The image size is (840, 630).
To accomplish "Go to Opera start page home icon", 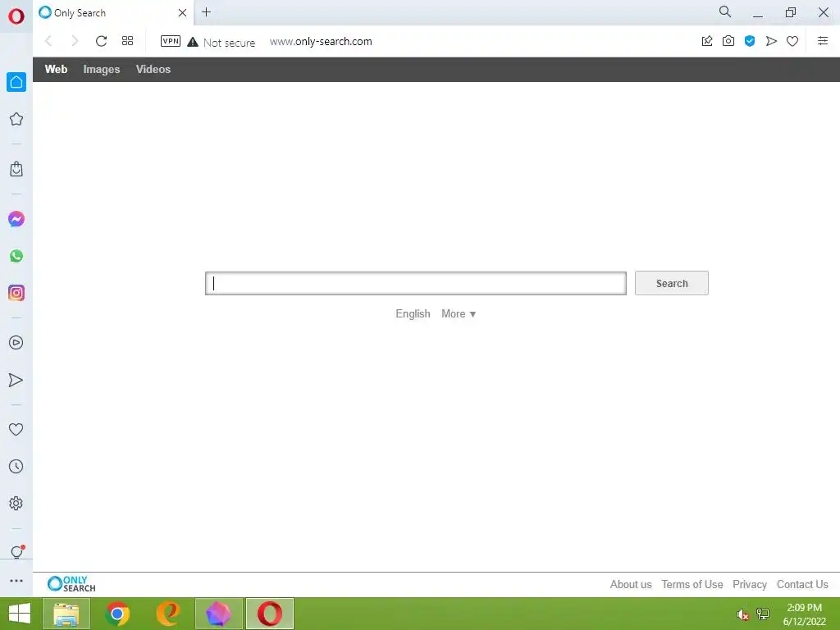I will click(x=16, y=82).
